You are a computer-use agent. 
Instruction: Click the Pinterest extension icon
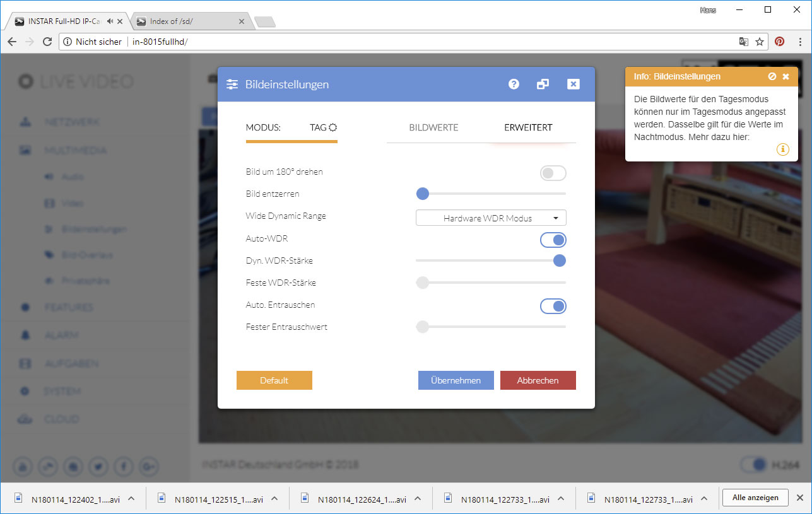click(x=780, y=42)
